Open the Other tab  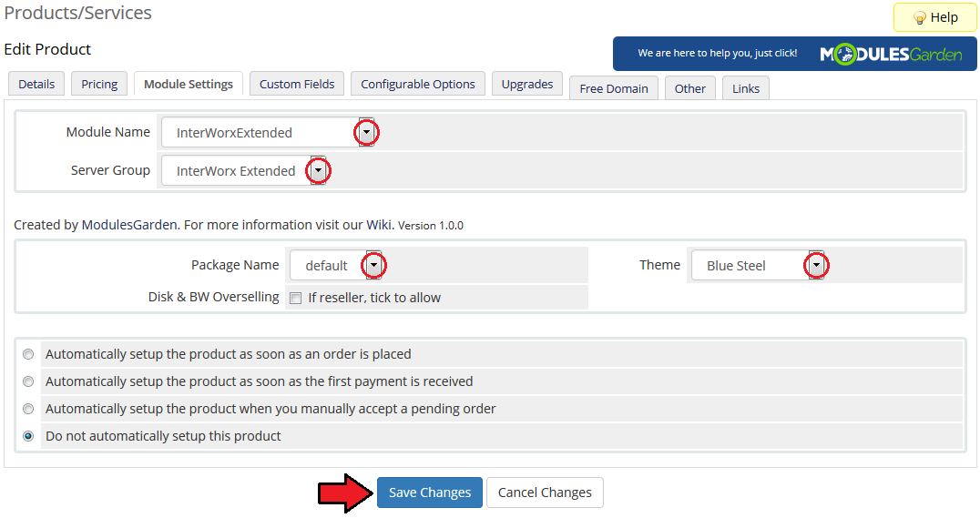click(690, 88)
